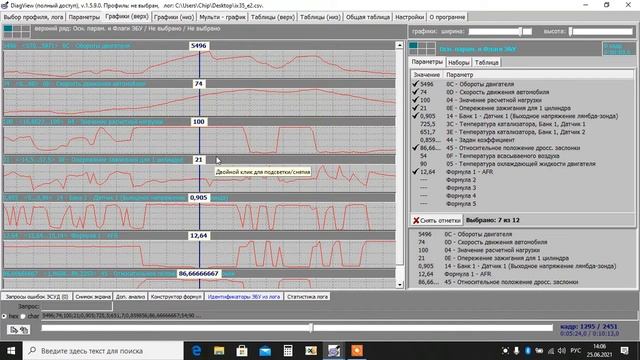The image size is (640, 360).
Task: Open Доп. анализ tab
Action: point(130,297)
